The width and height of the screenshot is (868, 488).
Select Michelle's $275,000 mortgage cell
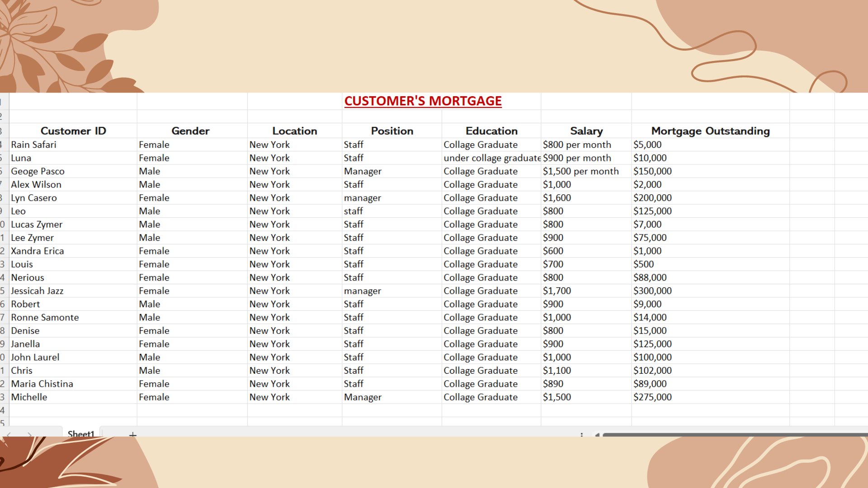pyautogui.click(x=652, y=397)
